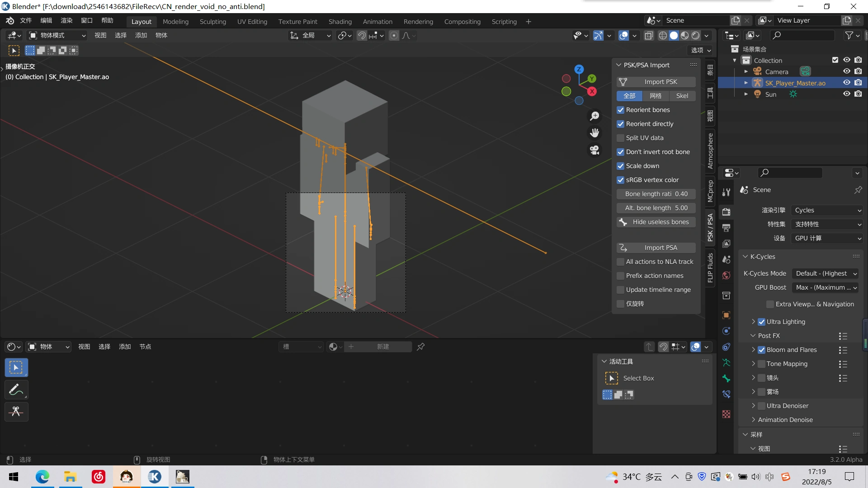Screen dimensions: 868x488
Task: Uncheck the Scale down checkbox
Action: click(621, 166)
